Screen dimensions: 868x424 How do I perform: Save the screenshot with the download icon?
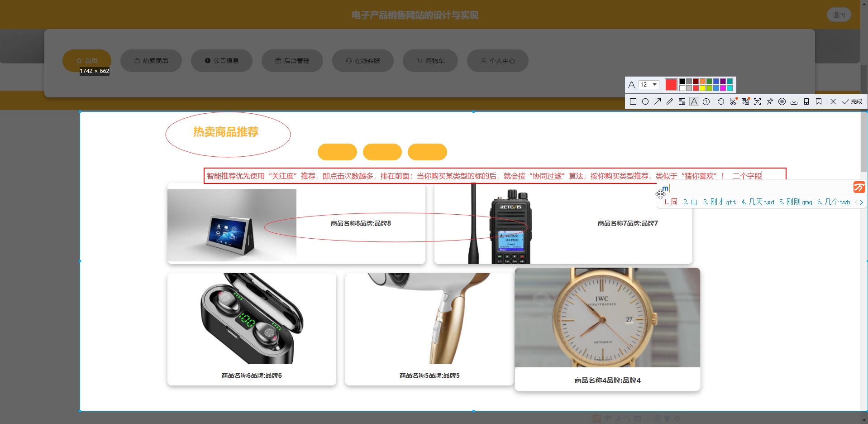tap(794, 101)
